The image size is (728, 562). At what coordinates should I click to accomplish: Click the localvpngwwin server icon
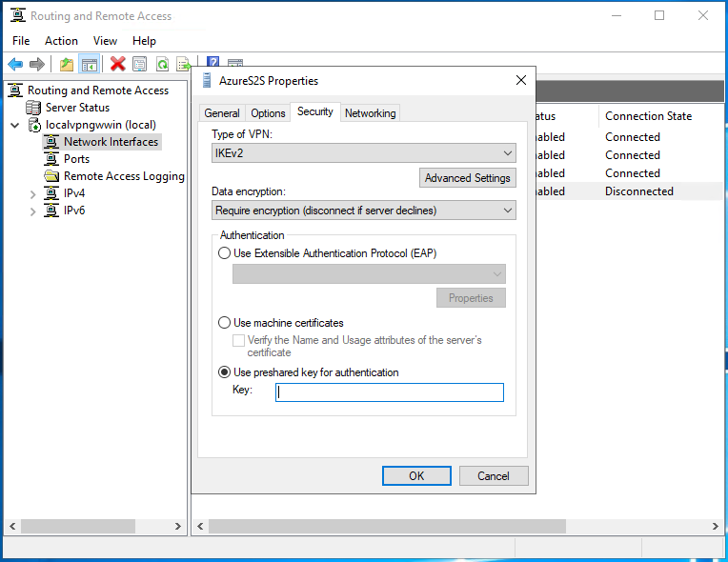[34, 125]
